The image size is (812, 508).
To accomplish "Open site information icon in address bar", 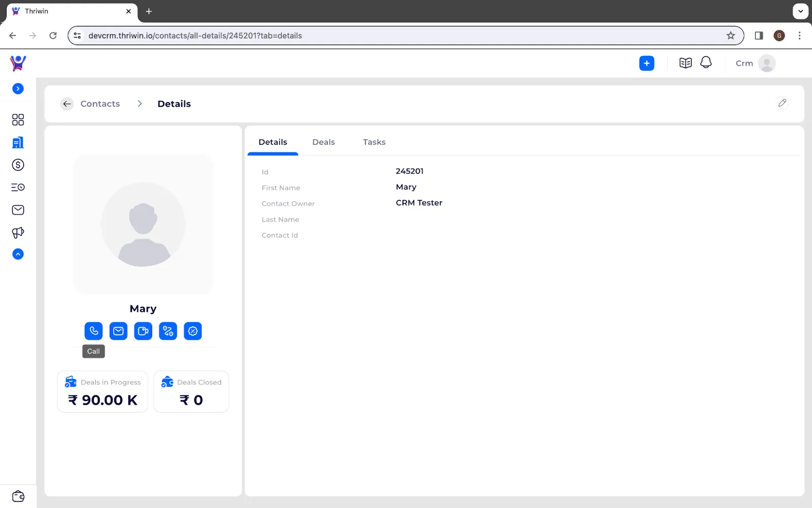I will pyautogui.click(x=77, y=36).
